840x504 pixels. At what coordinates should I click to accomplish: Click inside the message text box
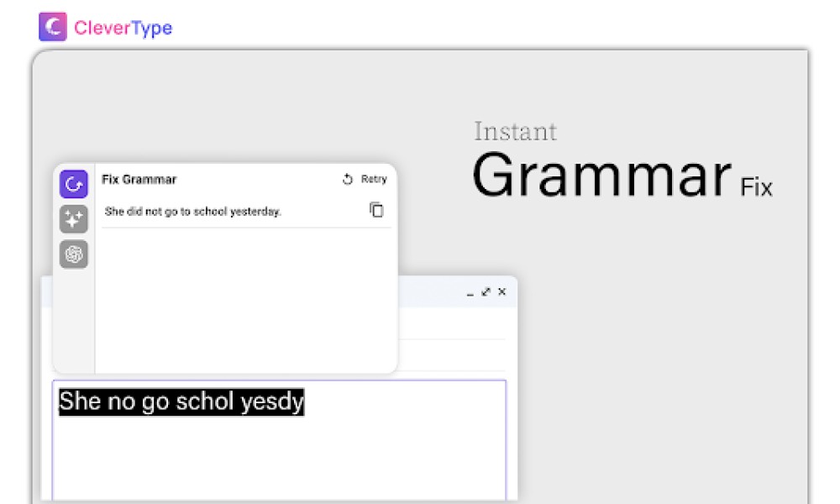[x=279, y=440]
